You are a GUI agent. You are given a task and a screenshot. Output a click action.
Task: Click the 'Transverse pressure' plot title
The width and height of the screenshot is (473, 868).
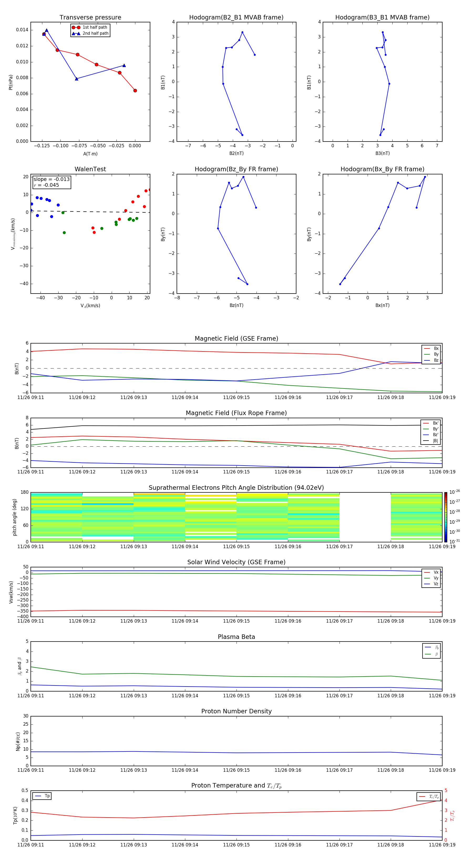point(90,18)
